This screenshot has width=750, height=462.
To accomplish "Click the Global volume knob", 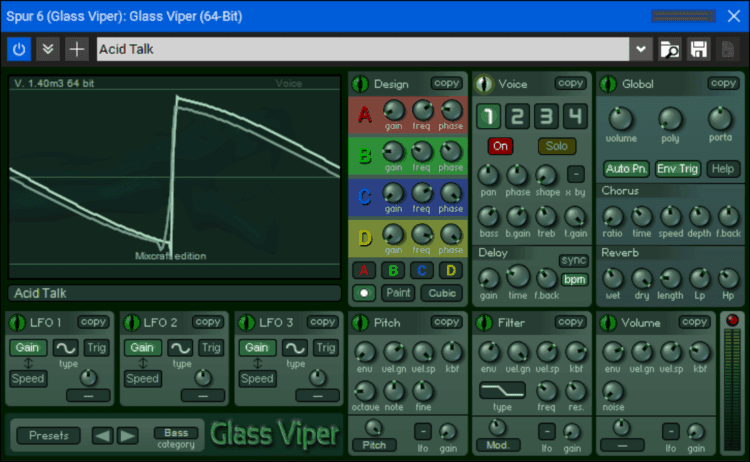I will click(621, 119).
